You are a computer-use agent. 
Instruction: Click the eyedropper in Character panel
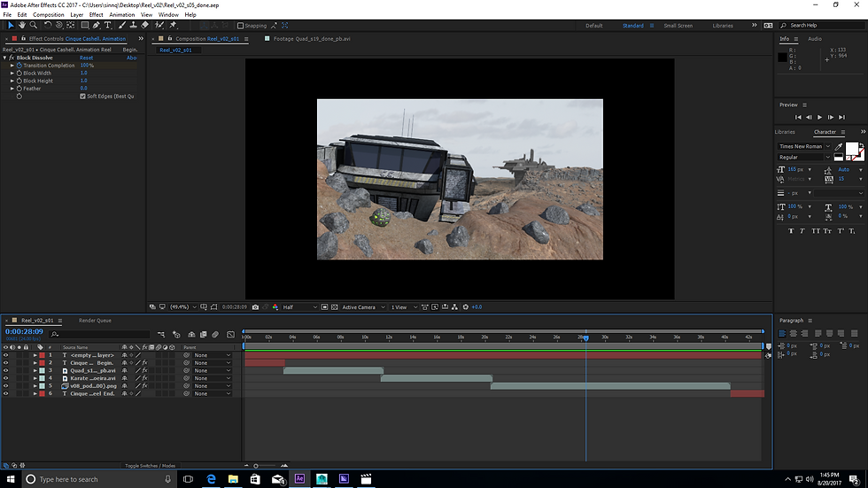(x=839, y=147)
